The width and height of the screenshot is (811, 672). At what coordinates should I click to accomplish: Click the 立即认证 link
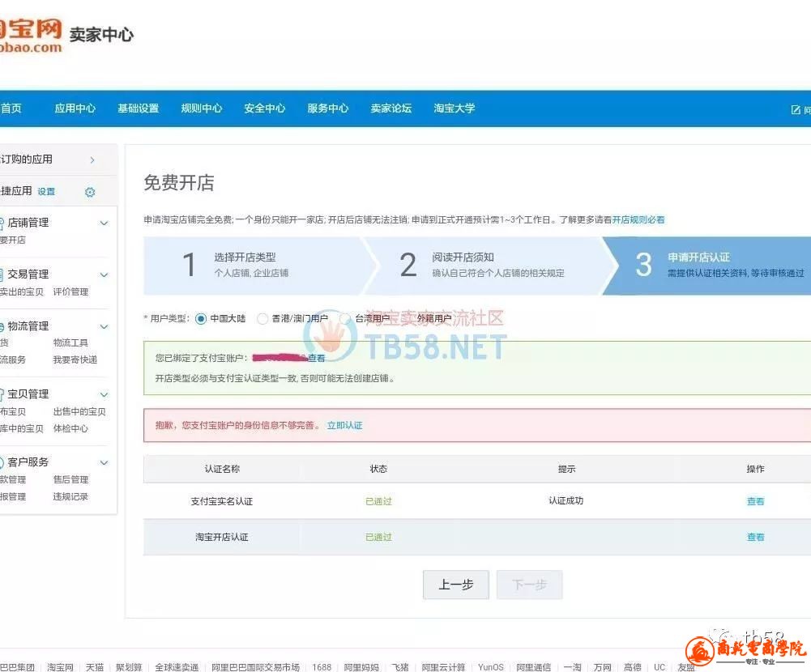tap(344, 425)
